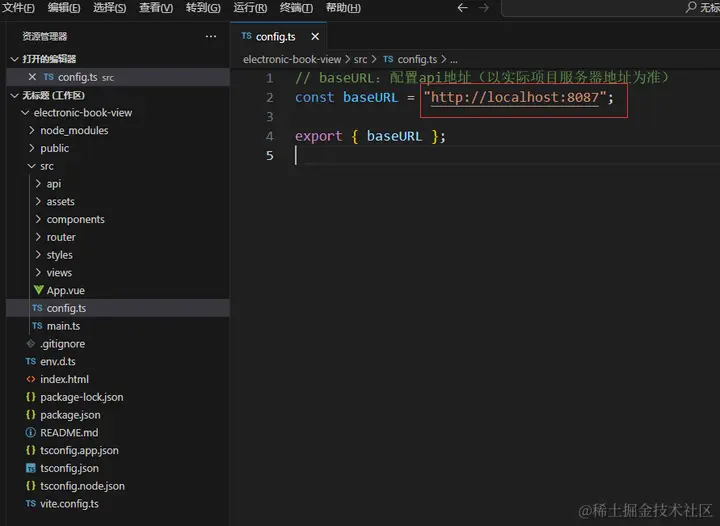Select the config.ts editor tab

[278, 36]
